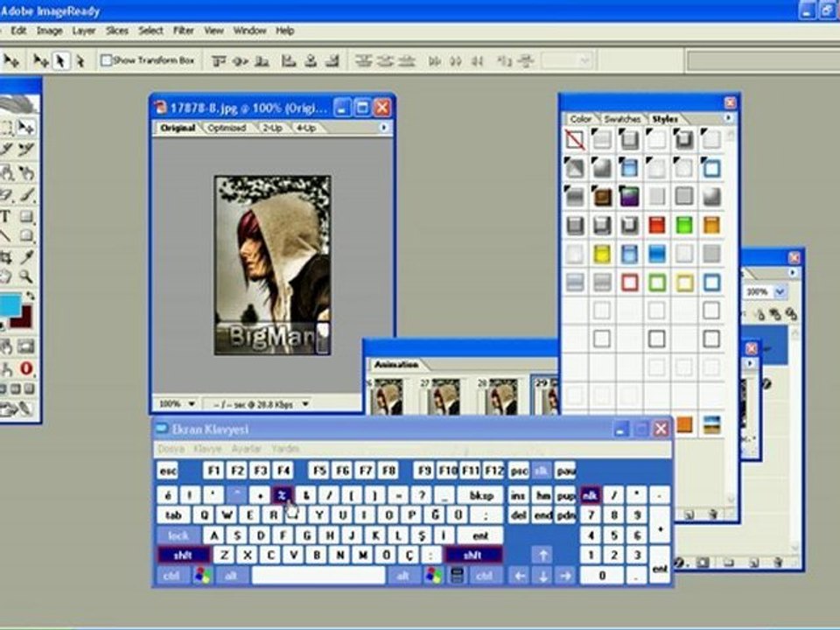Open the Filter menu
Image resolution: width=840 pixels, height=630 pixels.
click(183, 31)
